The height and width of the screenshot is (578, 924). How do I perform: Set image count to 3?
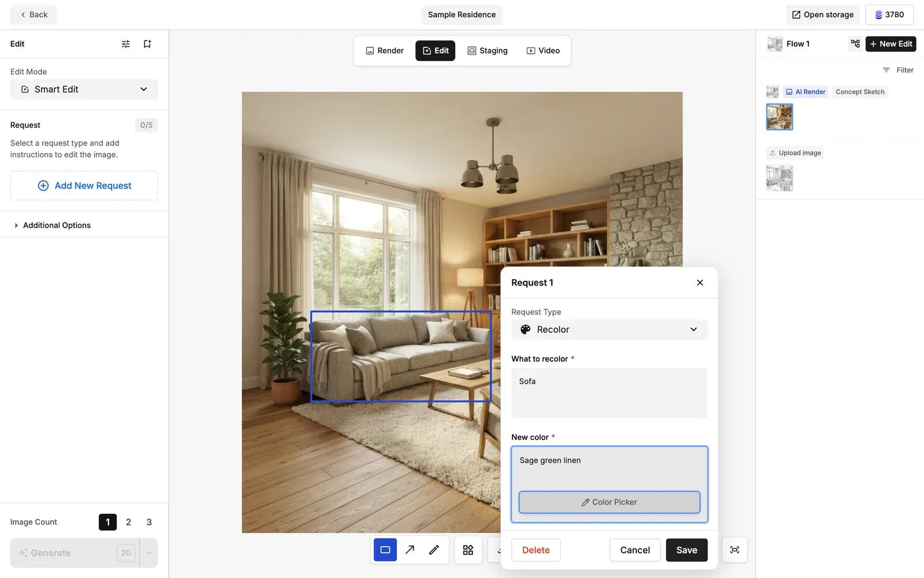coord(149,522)
